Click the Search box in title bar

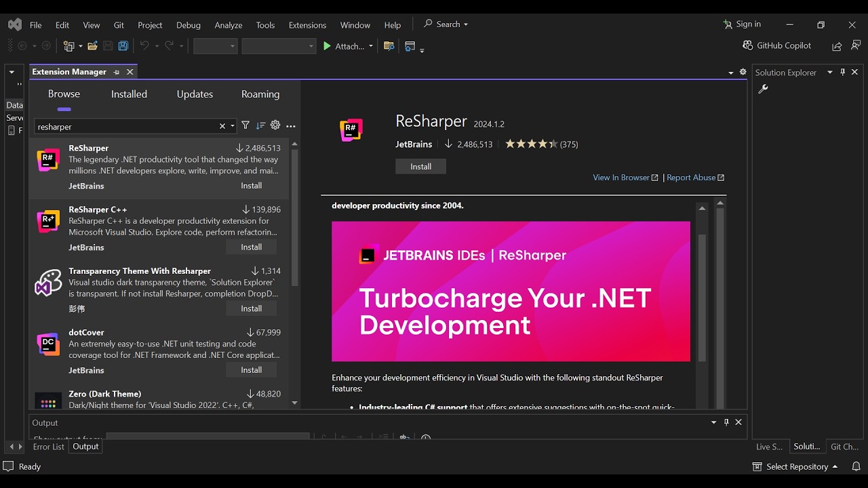[x=446, y=24]
